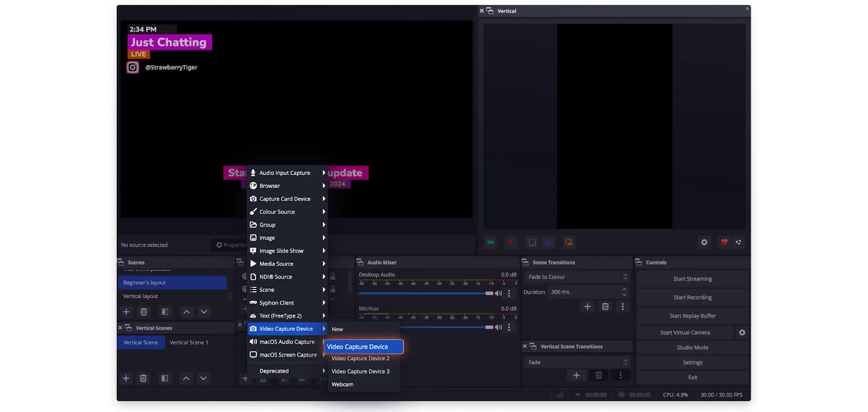Image resolution: width=868 pixels, height=412 pixels.
Task: Open Fade dropdown in Vertical Scene Transitions
Action: point(577,362)
